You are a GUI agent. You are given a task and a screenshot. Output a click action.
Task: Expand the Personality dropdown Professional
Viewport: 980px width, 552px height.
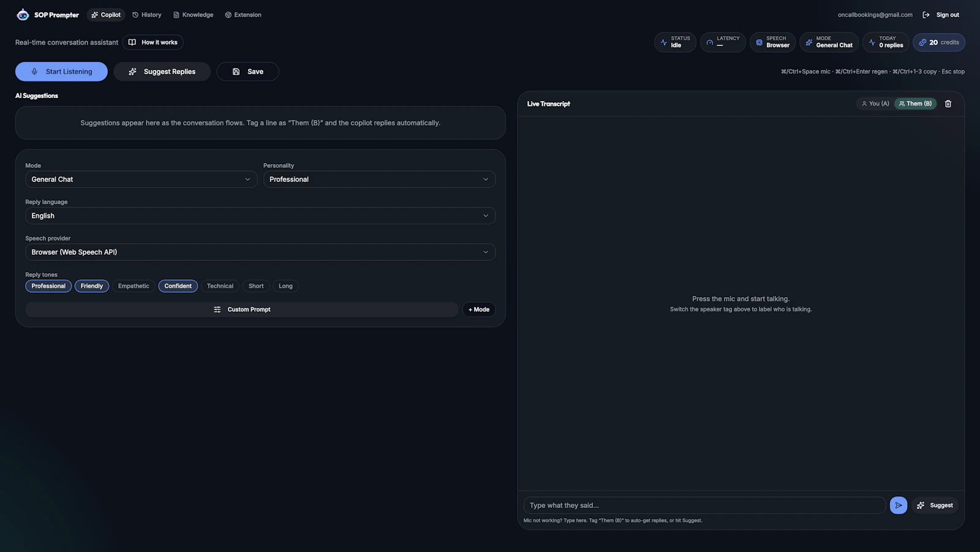tap(379, 180)
